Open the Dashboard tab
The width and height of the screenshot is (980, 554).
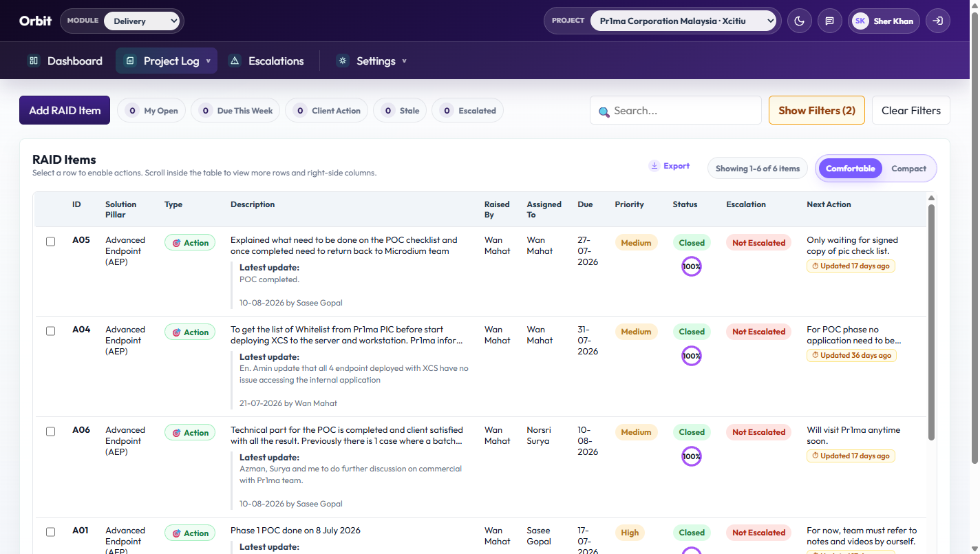(65, 61)
